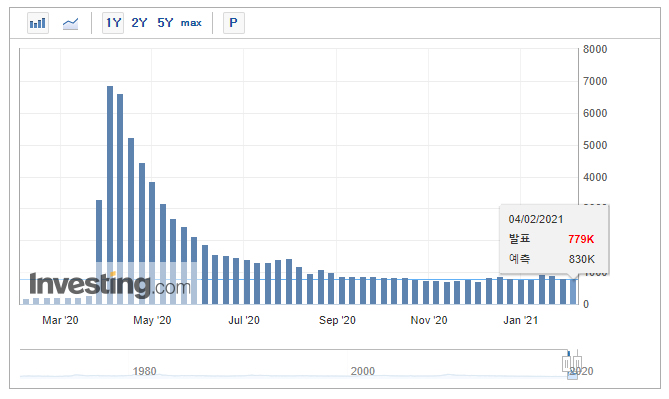Click the 7000 y-axis label
The image size is (669, 399).
pos(595,81)
